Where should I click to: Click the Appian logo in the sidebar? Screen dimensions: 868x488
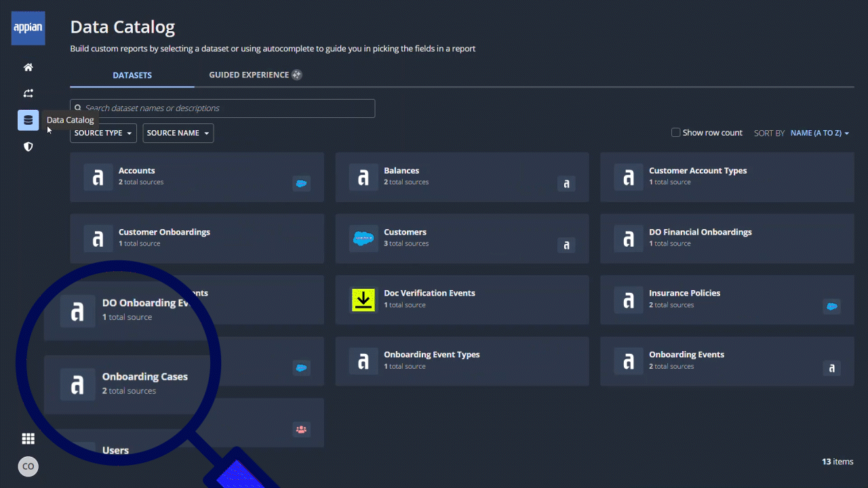tap(28, 28)
